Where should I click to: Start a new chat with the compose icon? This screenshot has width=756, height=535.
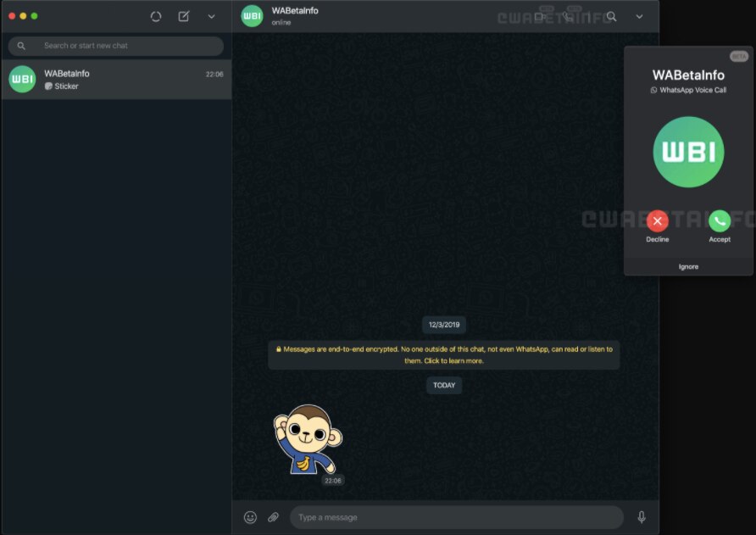(x=182, y=16)
